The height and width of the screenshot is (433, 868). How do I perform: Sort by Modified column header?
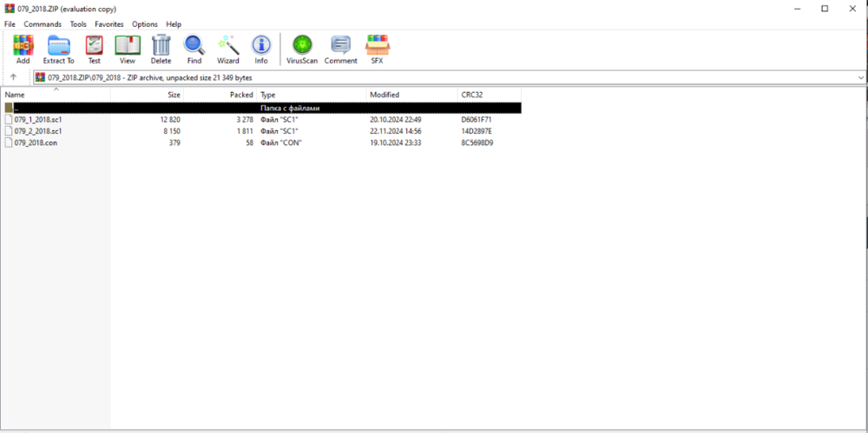coord(385,95)
